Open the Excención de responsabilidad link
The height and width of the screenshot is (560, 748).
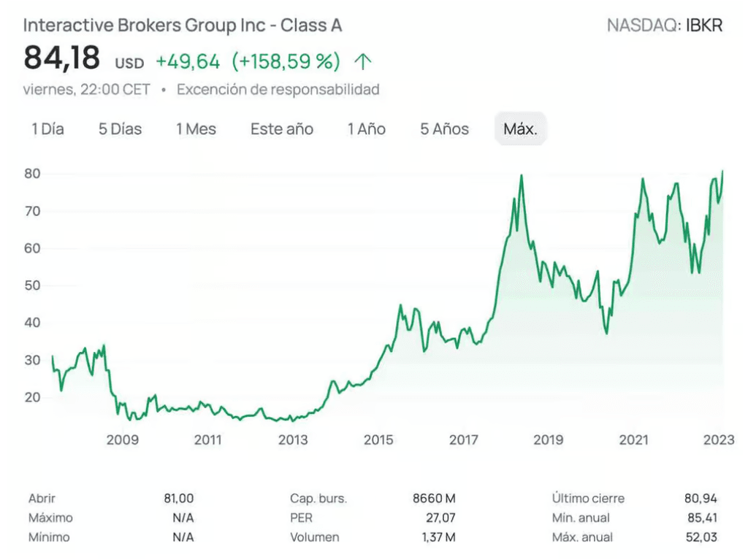pos(278,89)
